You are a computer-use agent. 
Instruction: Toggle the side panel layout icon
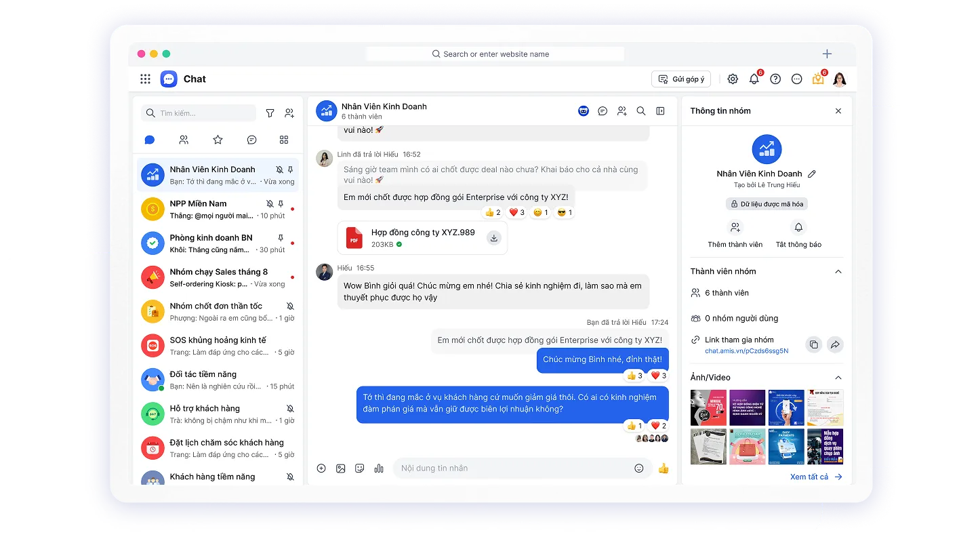pyautogui.click(x=660, y=111)
